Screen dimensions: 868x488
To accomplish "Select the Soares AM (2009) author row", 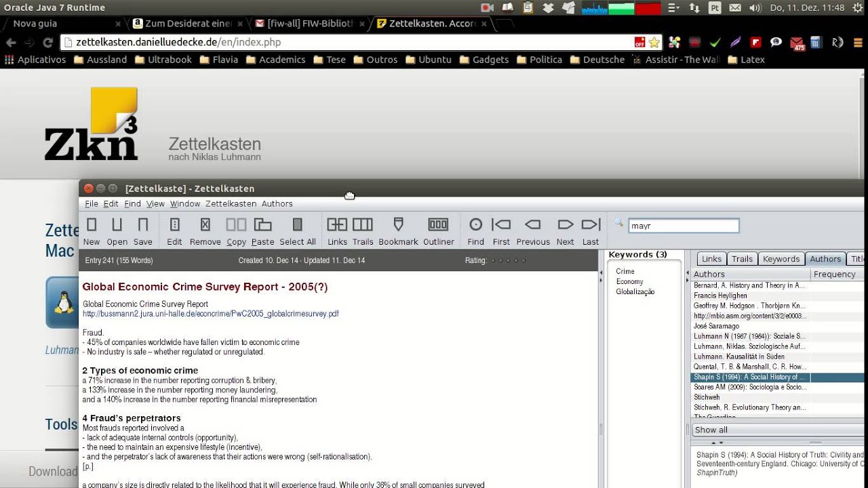I will 751,387.
